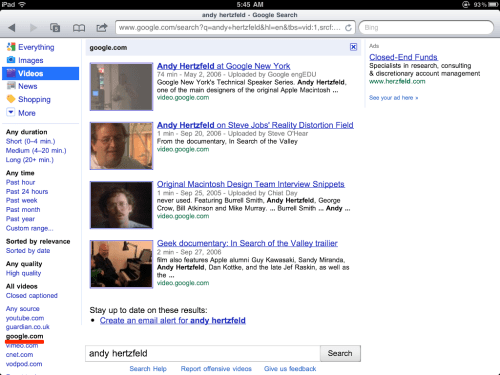Image resolution: width=500 pixels, height=375 pixels.
Task: Filter results to Past 24 hours
Action: tap(27, 192)
